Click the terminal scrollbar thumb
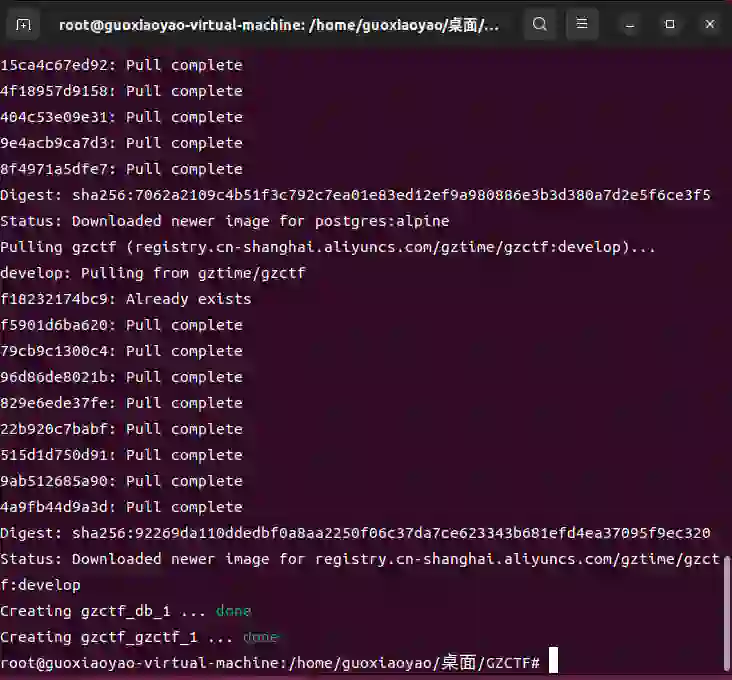Viewport: 732px width, 680px height. point(727,612)
